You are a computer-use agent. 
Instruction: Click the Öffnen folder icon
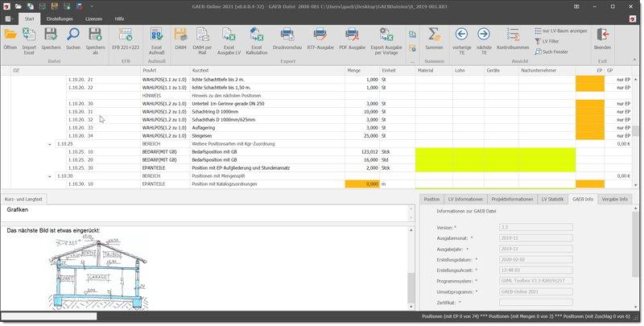(x=10, y=37)
